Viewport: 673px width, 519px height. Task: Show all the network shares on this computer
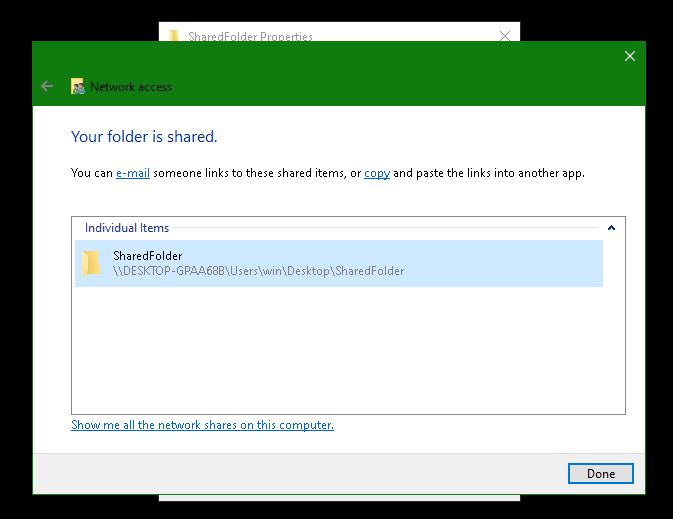pyautogui.click(x=202, y=425)
